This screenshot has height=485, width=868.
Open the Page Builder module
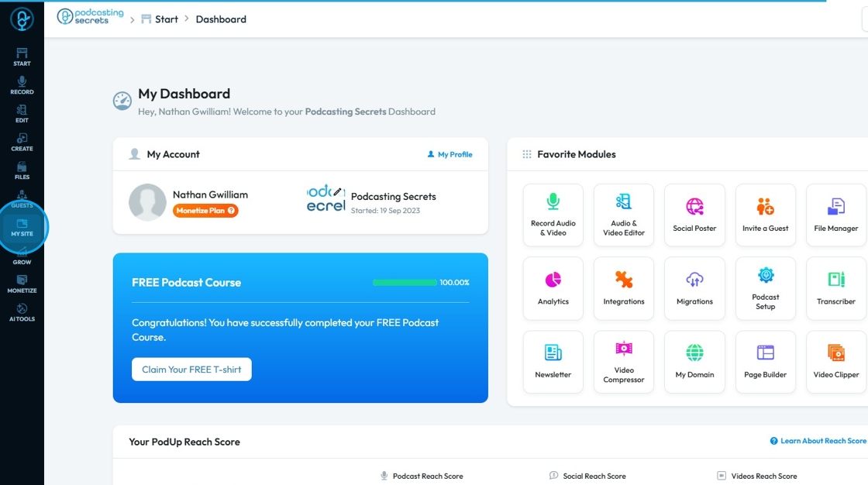(766, 362)
